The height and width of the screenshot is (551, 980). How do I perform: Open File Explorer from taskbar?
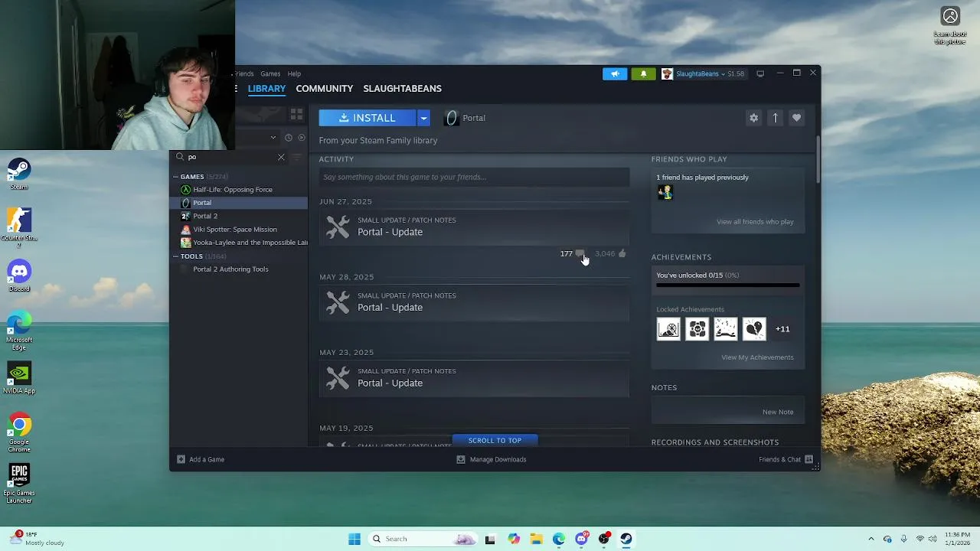pos(536,539)
